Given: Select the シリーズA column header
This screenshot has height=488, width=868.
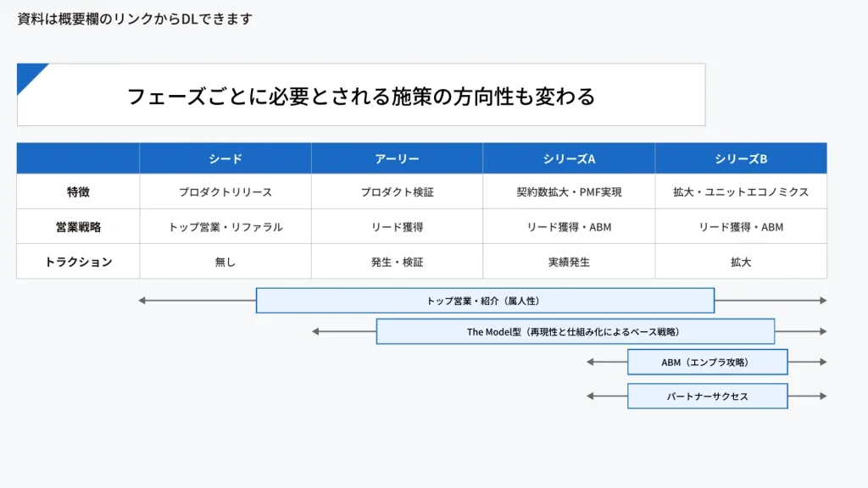Looking at the screenshot, I should (x=569, y=158).
